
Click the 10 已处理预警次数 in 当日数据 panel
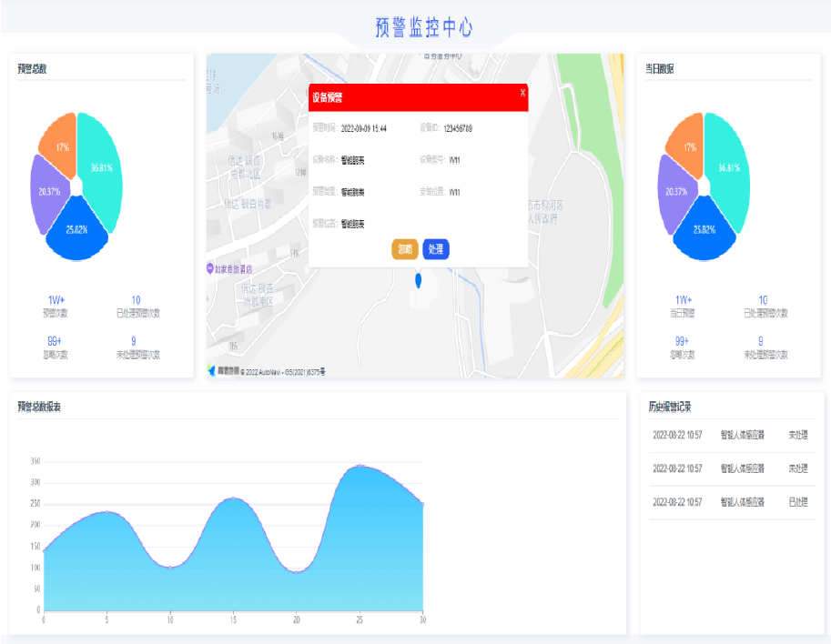[x=763, y=306]
